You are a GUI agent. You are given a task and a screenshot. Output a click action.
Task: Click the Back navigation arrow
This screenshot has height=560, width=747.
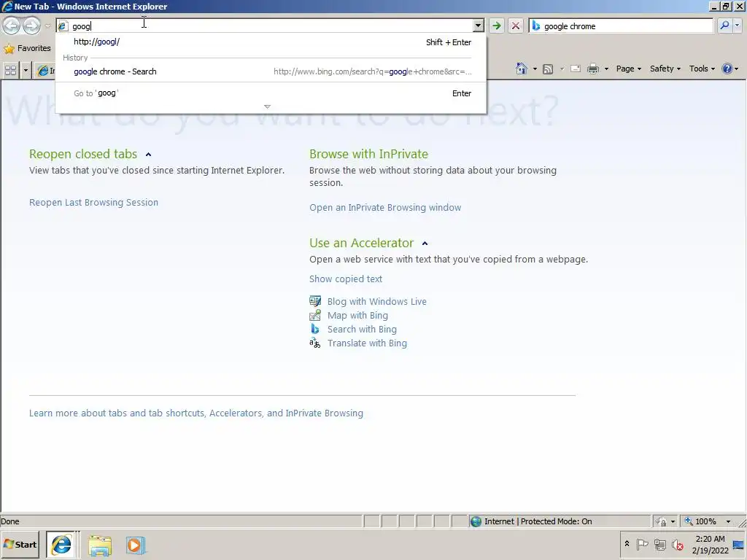tap(12, 26)
